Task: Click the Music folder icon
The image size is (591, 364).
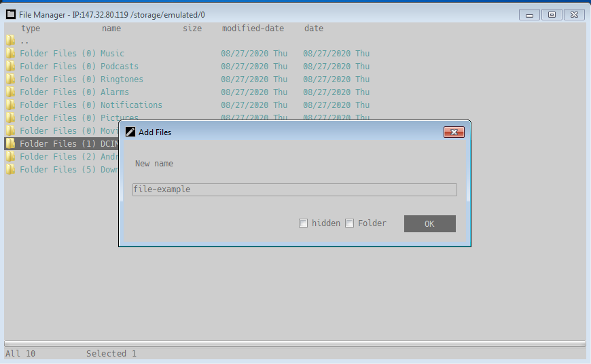Action: 10,53
